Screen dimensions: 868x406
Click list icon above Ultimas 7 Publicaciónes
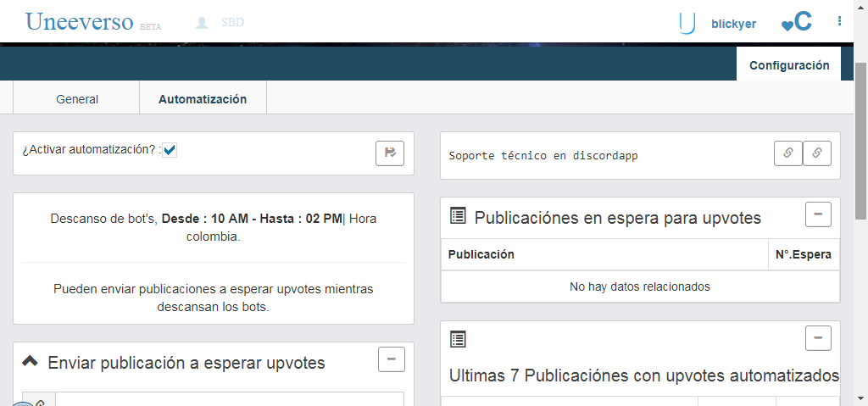coord(458,339)
